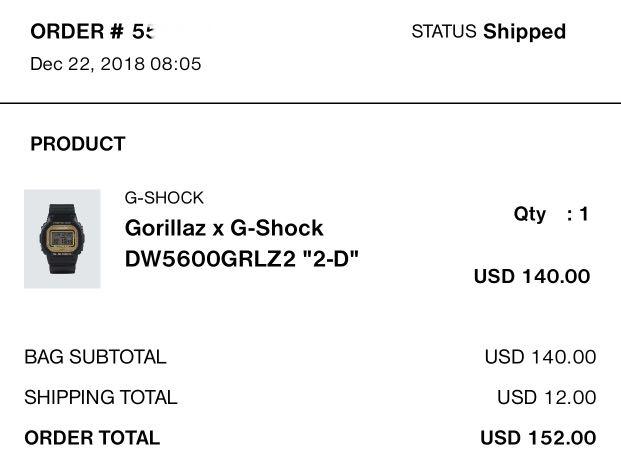Viewport: 621px width, 468px height.
Task: Tap the STATUS label
Action: tap(444, 31)
